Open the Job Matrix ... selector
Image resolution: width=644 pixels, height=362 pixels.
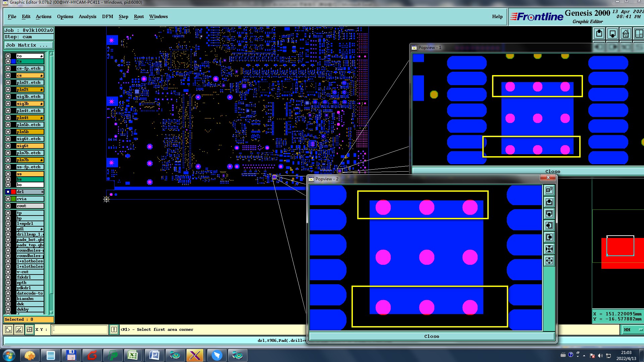click(x=29, y=45)
